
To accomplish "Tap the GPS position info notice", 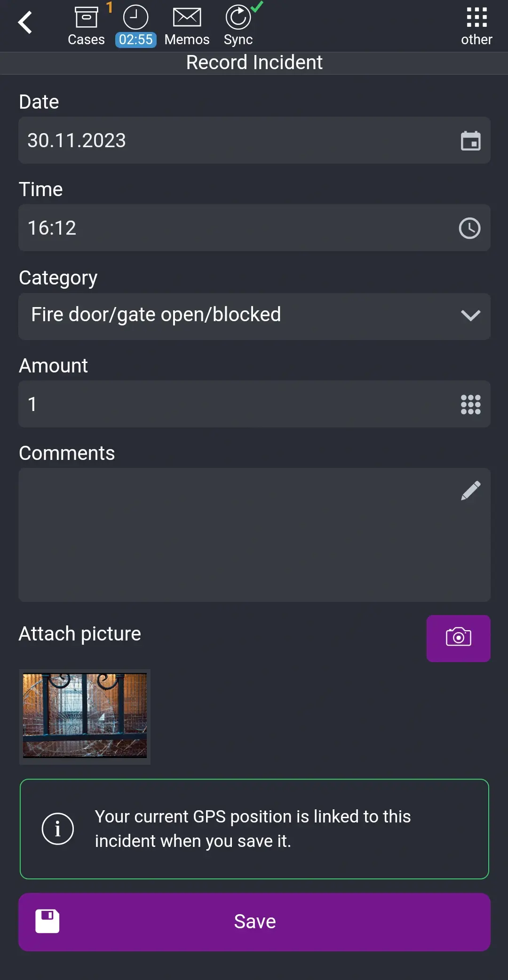I will [x=254, y=828].
